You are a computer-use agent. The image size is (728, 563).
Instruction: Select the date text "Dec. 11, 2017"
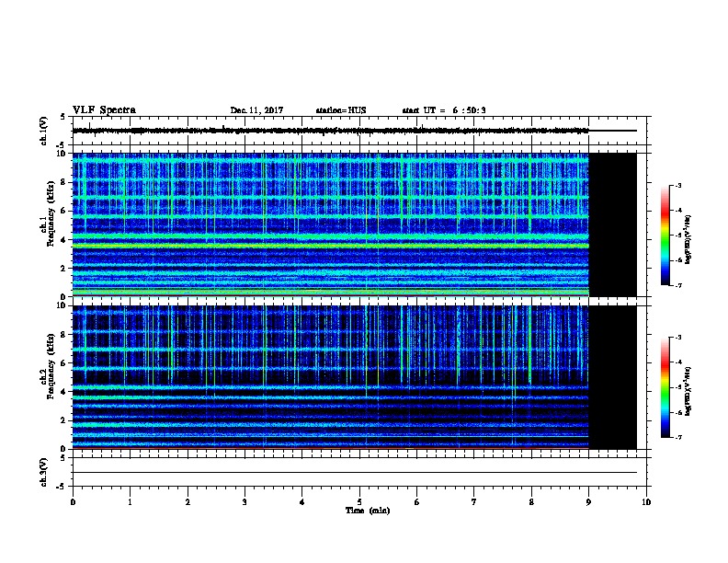(x=256, y=110)
